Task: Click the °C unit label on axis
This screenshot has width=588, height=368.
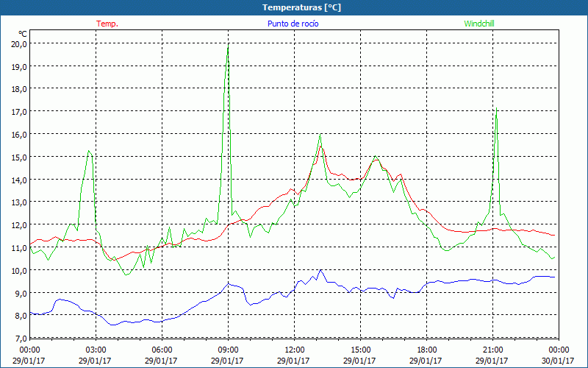Action: point(23,34)
